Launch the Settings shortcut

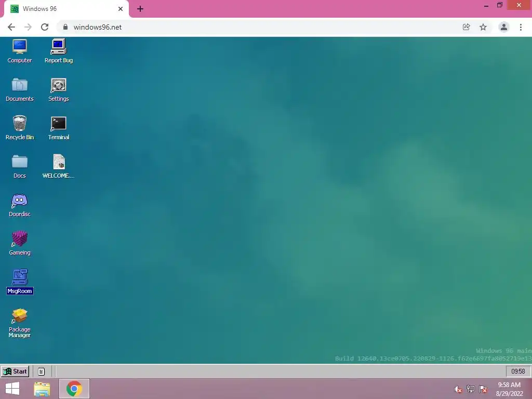pyautogui.click(x=58, y=89)
